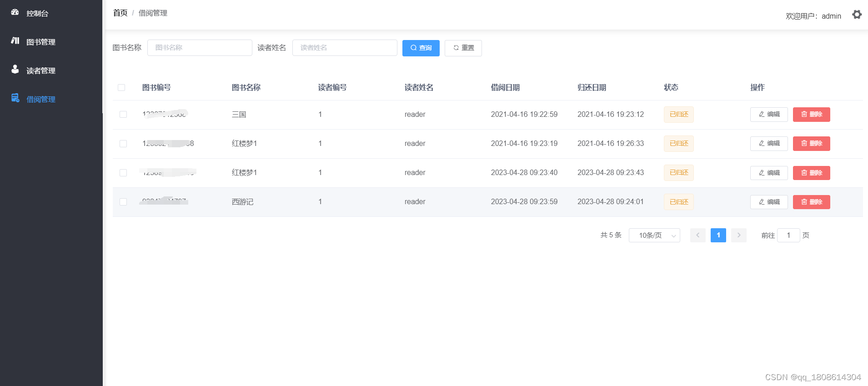Click the previous page arrow

click(x=697, y=235)
